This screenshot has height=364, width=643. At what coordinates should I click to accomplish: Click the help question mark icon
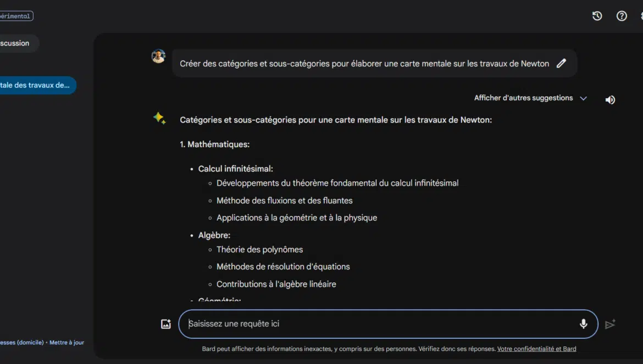point(622,16)
